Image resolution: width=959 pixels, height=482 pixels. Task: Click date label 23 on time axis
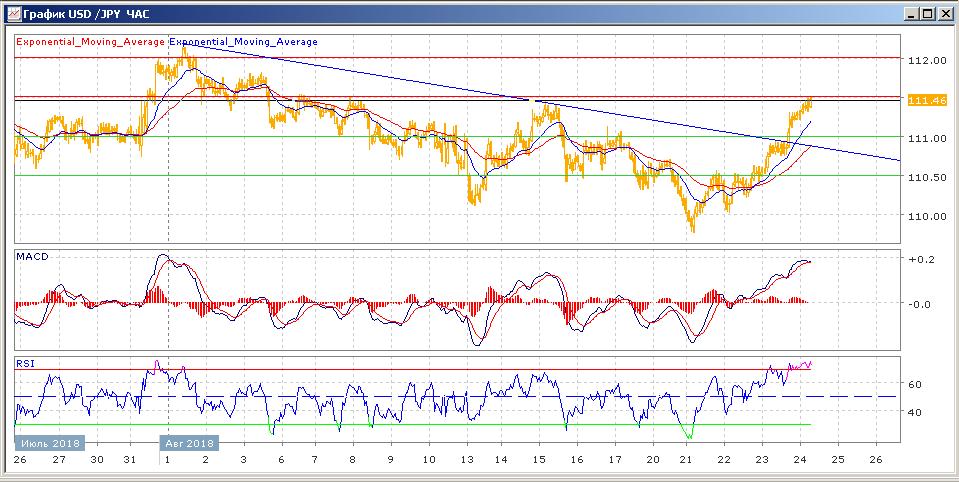762,460
